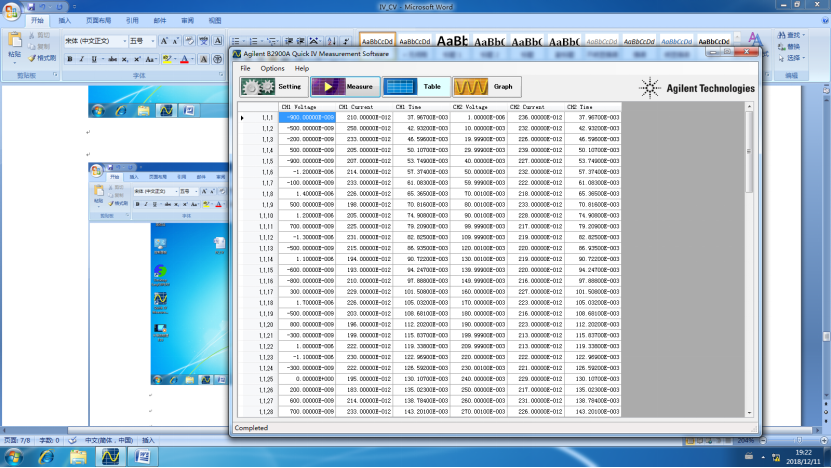This screenshot has width=831, height=468.
Task: Increase indent in Word paragraph group
Action: point(300,41)
